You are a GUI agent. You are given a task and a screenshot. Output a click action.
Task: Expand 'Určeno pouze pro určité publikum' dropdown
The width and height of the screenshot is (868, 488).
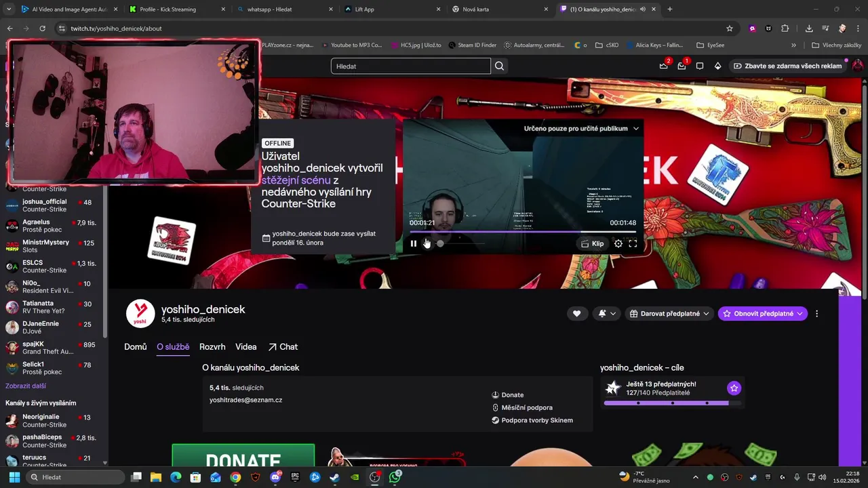[581, 128]
